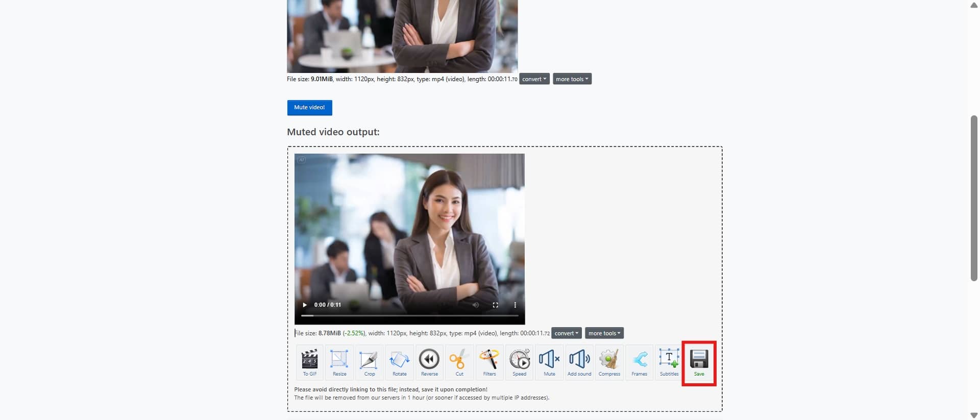Screen dimensions: 980x420
Task: Click the '9.01MiB' file size text
Action: [322, 79]
